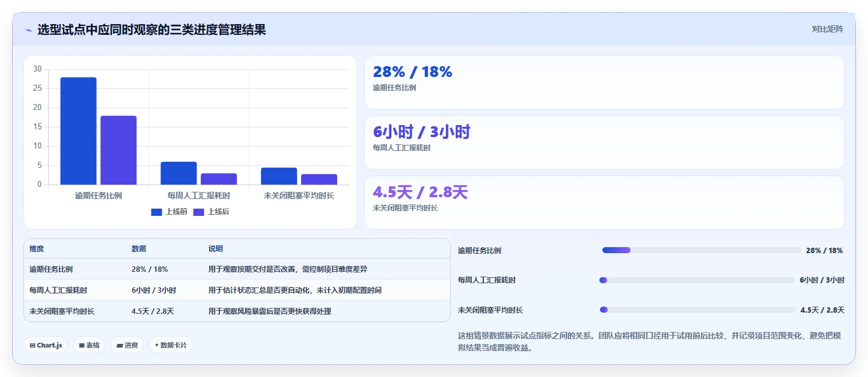
Task: Click the 维度 table column header
Action: (37, 249)
